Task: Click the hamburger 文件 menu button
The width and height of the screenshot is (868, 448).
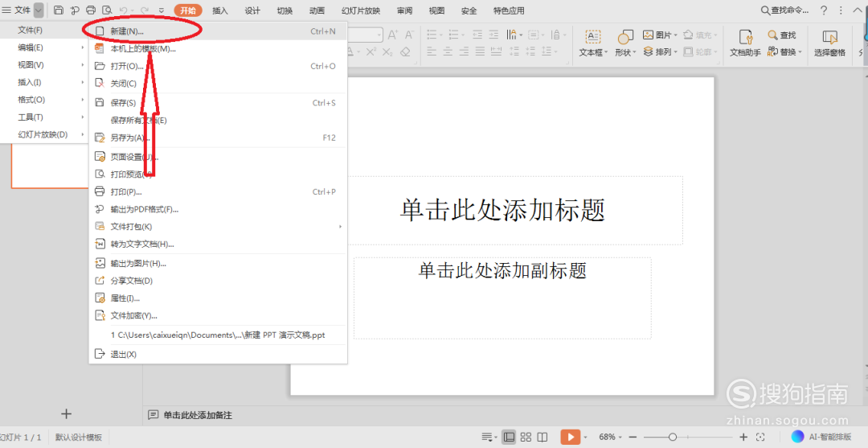Action: [17, 10]
